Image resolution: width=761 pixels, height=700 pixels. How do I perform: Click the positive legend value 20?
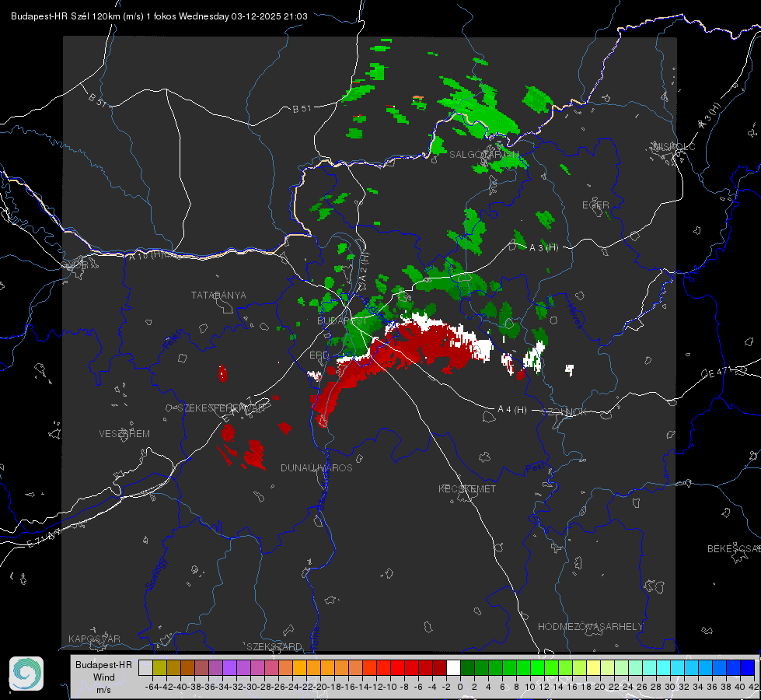tap(600, 687)
